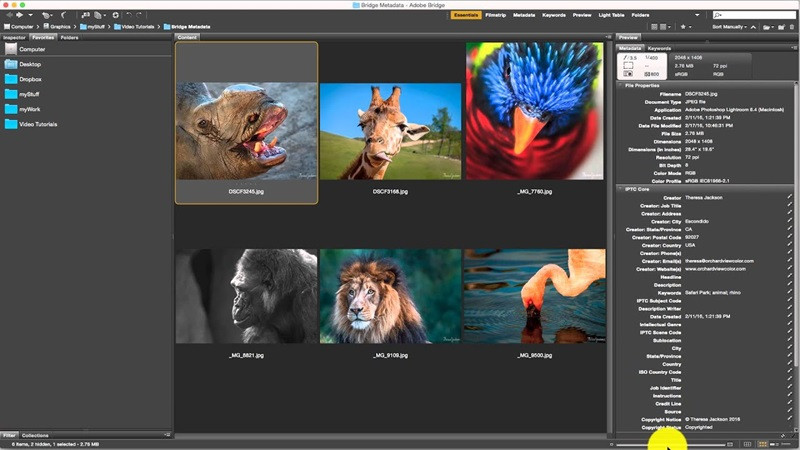The height and width of the screenshot is (450, 800).
Task: Open the Inspector panel tab
Action: [x=14, y=37]
